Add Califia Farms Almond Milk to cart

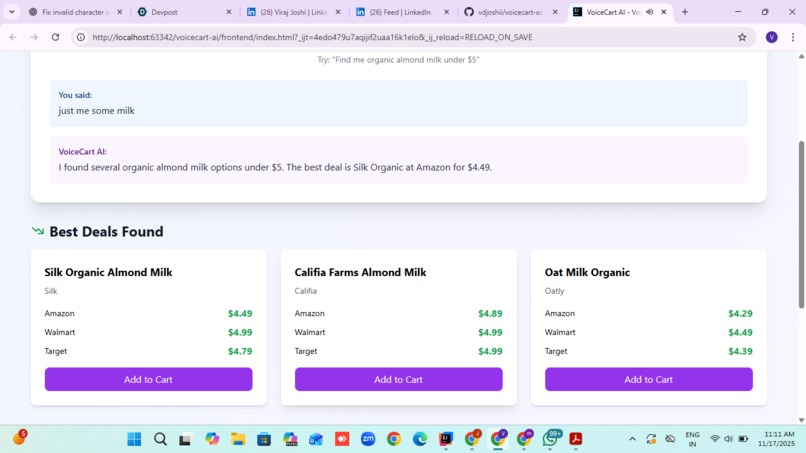(x=398, y=379)
